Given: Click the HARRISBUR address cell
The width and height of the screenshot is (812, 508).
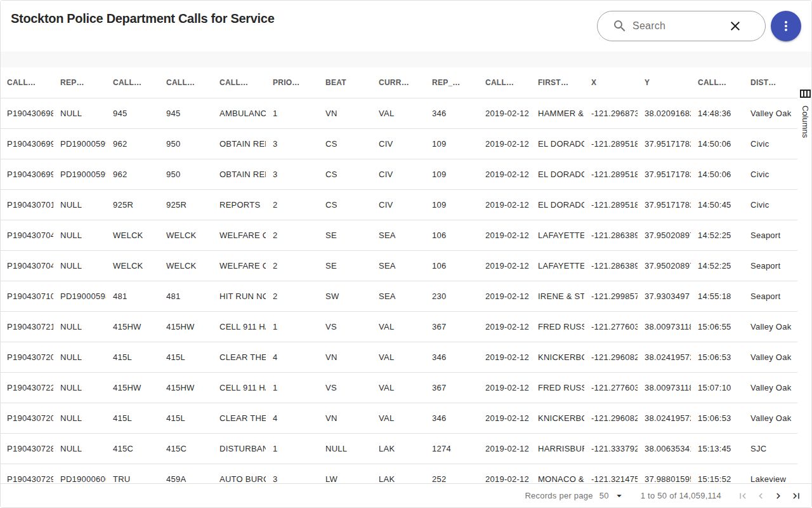Looking at the screenshot, I should (561, 449).
